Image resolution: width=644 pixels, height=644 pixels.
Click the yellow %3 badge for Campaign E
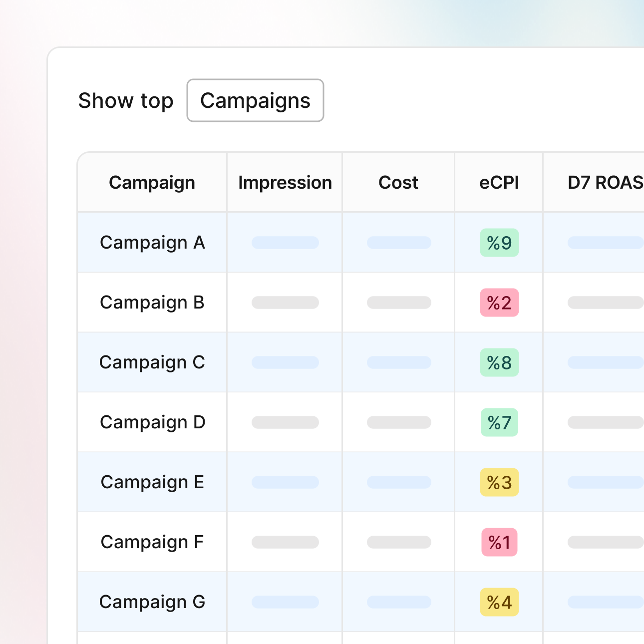click(x=499, y=482)
